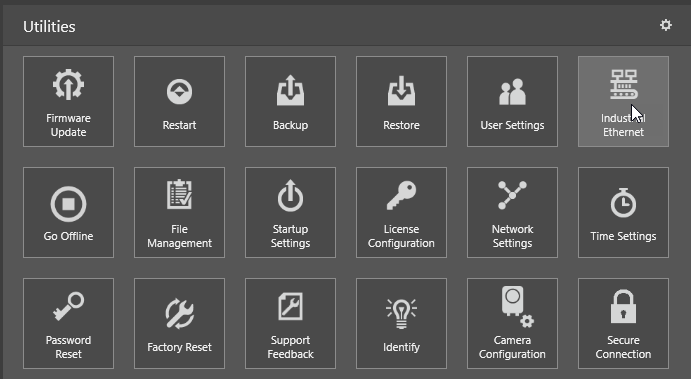Click the Restart tile

179,101
